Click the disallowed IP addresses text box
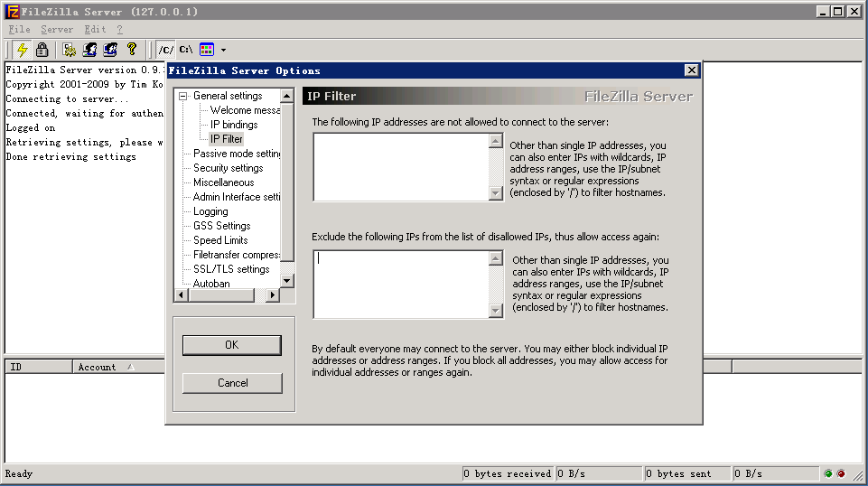The image size is (868, 486). tap(400, 166)
